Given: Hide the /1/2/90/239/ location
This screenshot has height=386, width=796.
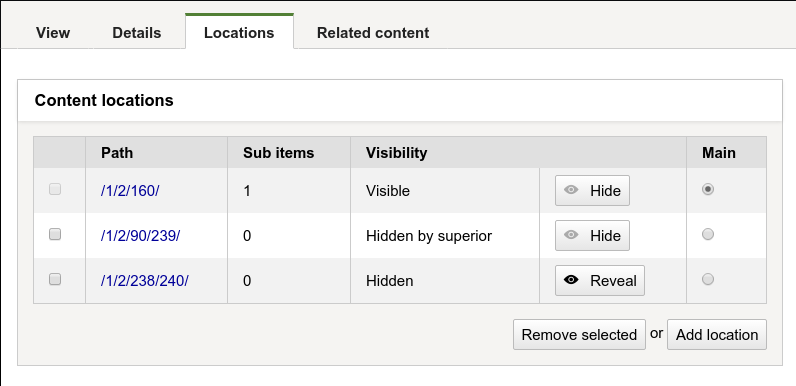Looking at the screenshot, I should point(592,235).
